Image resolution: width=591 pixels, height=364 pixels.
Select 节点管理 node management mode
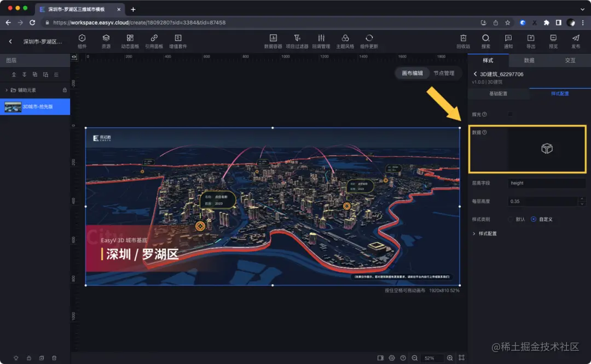point(444,73)
